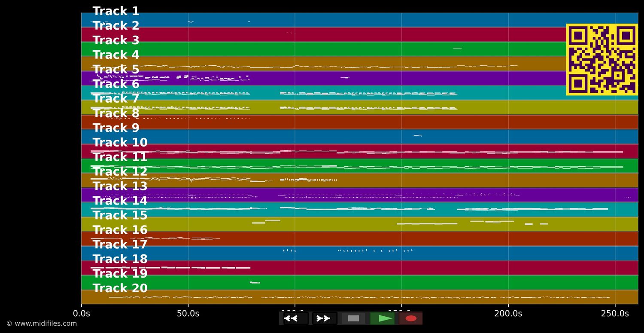Click the 250.0s timeline marker
The height and width of the screenshot is (333, 644).
(615, 314)
